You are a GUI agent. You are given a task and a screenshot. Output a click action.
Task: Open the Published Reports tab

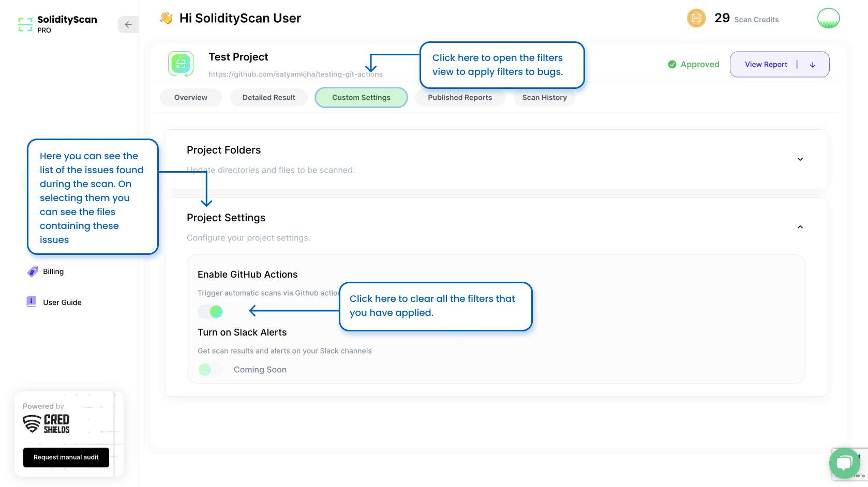point(459,98)
